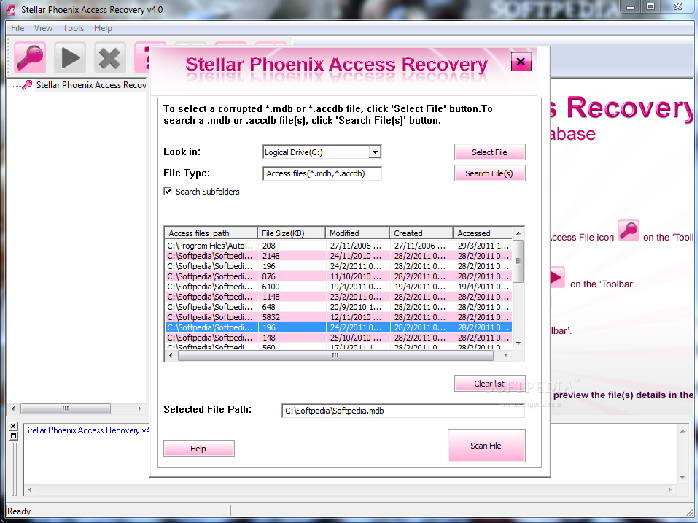Click the Selected File Path field
698x523 pixels.
[403, 411]
